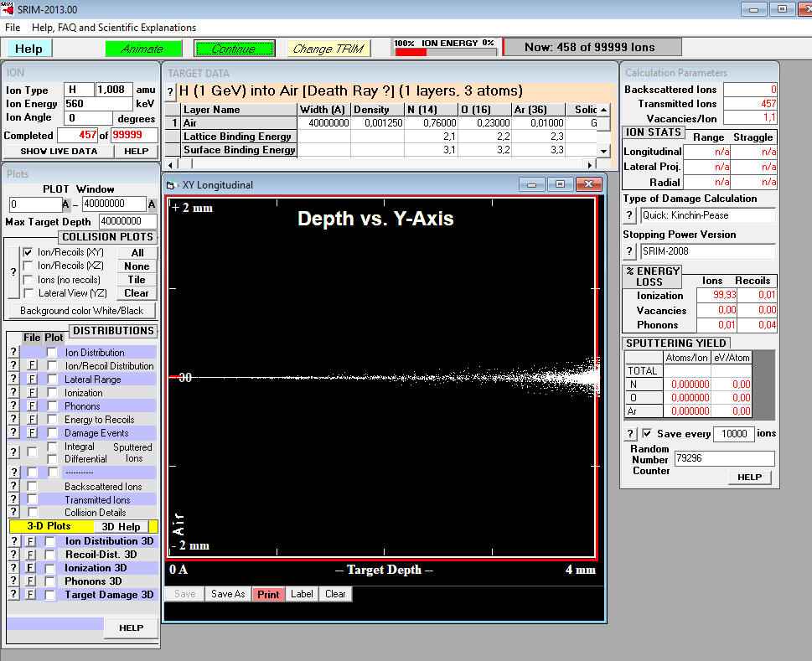This screenshot has width=812, height=661.
Task: Click the F file button for Lateral Range
Action: click(x=32, y=380)
